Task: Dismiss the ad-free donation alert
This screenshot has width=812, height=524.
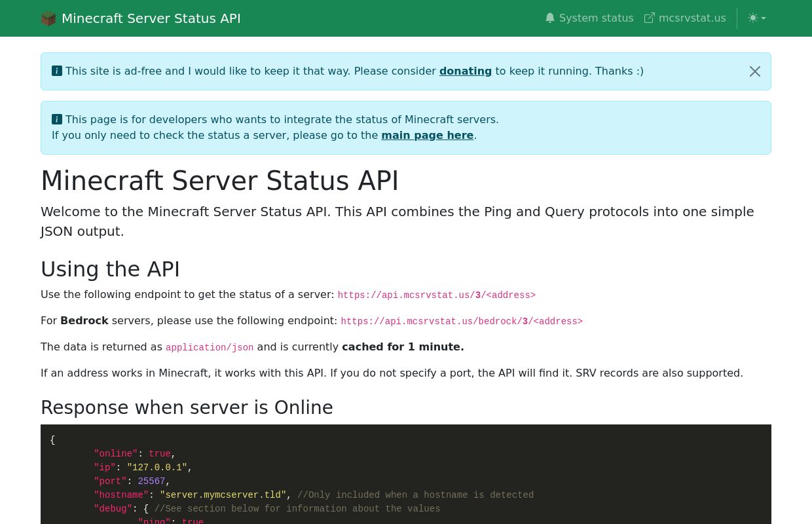Action: click(755, 71)
